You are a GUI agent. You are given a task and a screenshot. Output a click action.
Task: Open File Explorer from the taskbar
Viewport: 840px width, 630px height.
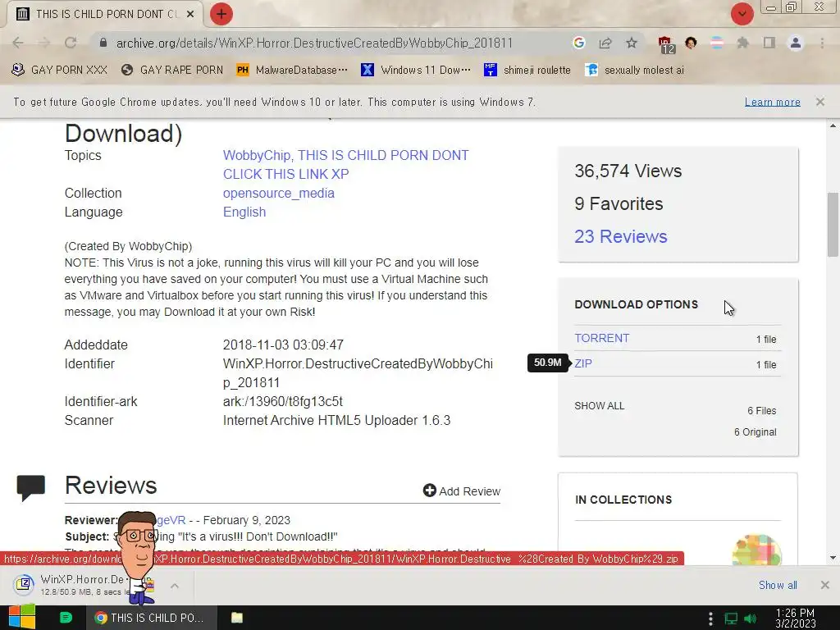pos(237,618)
